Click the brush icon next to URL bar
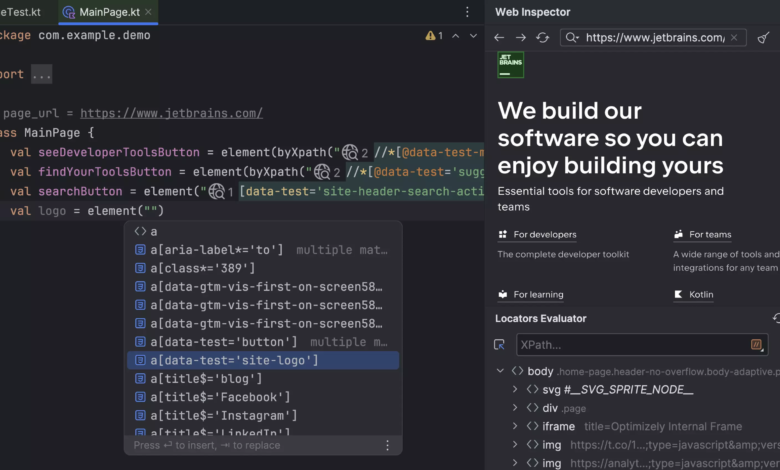 (x=763, y=38)
